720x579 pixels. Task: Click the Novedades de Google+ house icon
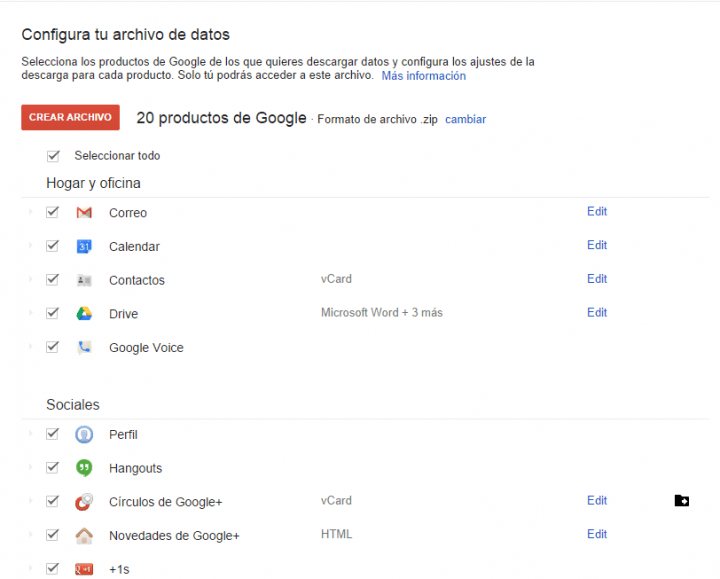point(84,535)
